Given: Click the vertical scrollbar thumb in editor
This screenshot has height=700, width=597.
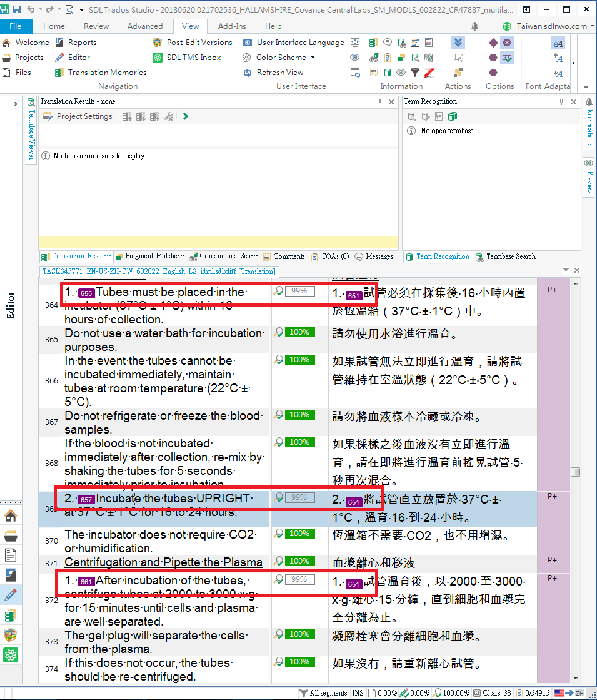Looking at the screenshot, I should [x=576, y=472].
